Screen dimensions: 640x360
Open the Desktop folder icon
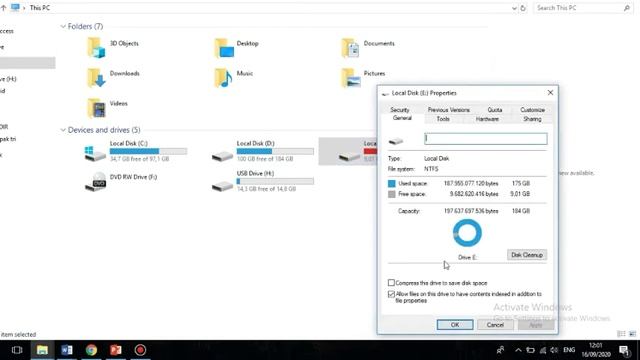coord(224,48)
